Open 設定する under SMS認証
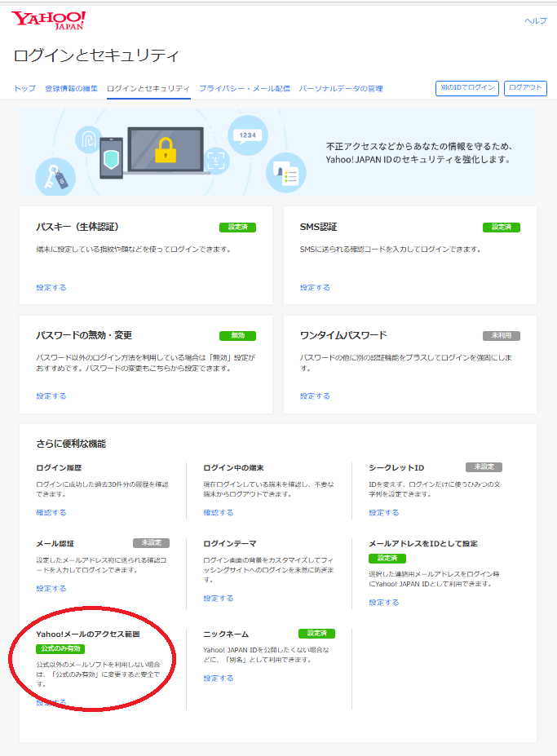Viewport: 557px width, 756px height. [315, 287]
